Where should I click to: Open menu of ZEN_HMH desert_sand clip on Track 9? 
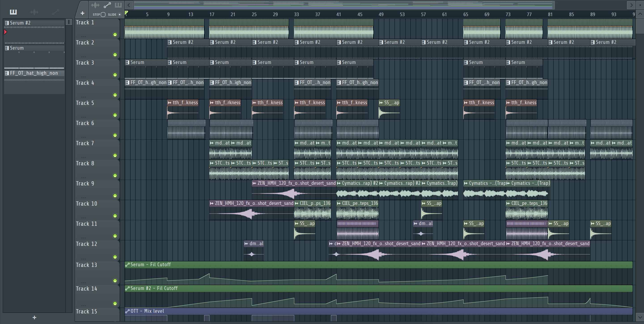[x=254, y=183]
